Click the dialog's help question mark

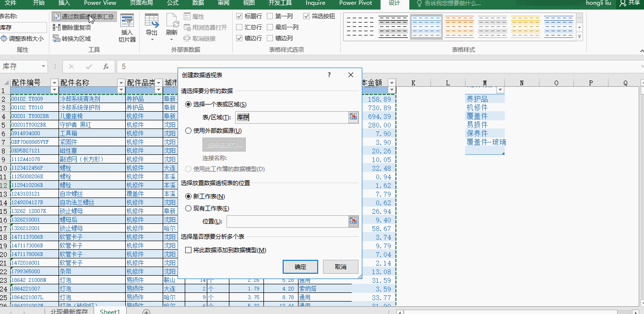click(329, 75)
